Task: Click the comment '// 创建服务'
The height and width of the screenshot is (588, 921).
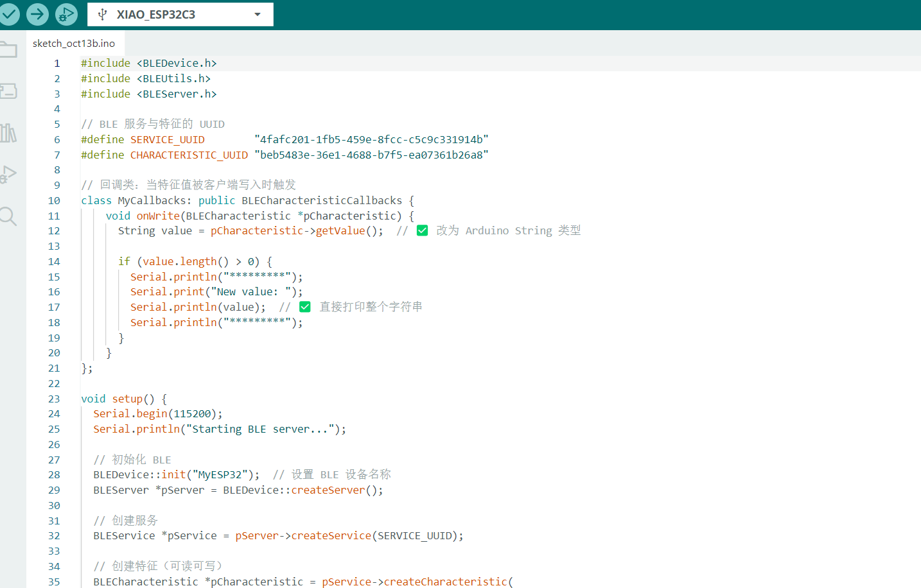Action: [x=125, y=521]
